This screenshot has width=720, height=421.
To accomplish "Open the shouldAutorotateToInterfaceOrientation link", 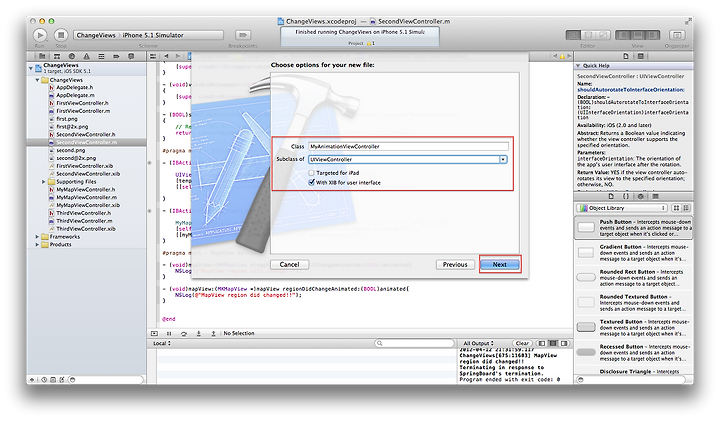I will [630, 90].
